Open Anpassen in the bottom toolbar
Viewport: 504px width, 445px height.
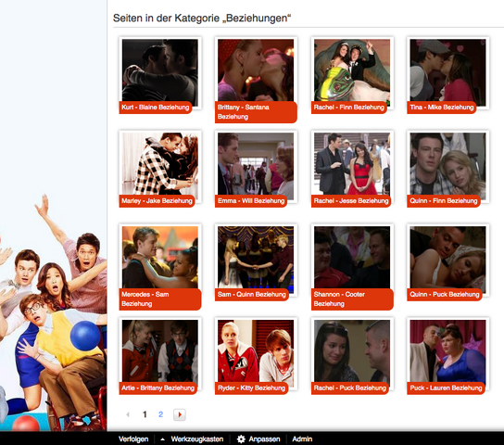[x=264, y=439]
